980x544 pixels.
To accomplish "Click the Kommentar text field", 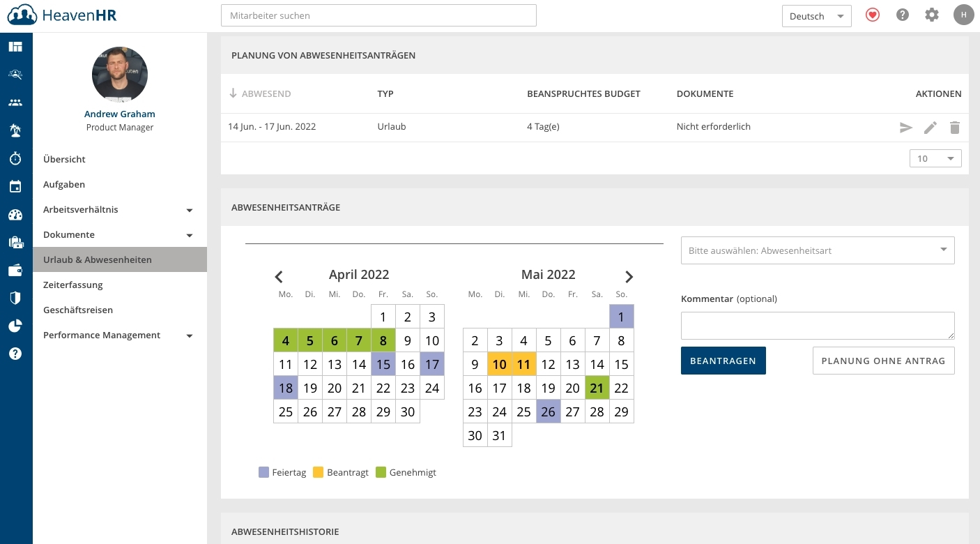I will click(x=817, y=325).
